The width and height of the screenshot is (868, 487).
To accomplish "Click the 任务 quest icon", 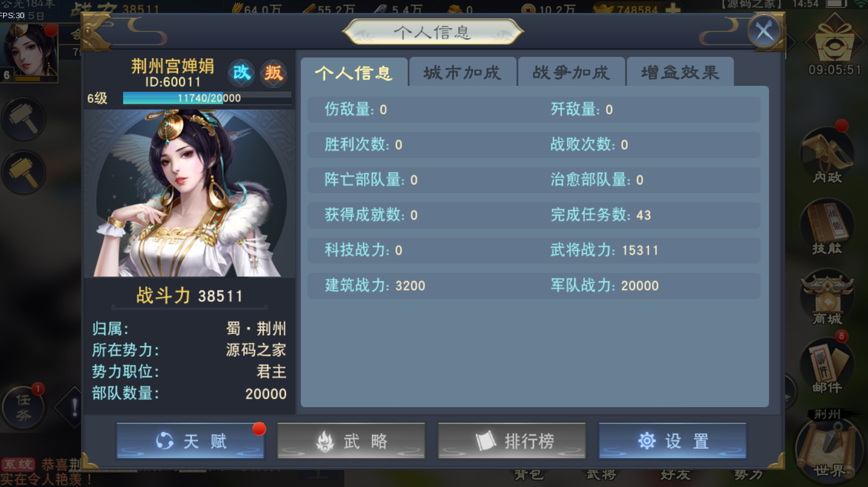I will click(x=24, y=406).
